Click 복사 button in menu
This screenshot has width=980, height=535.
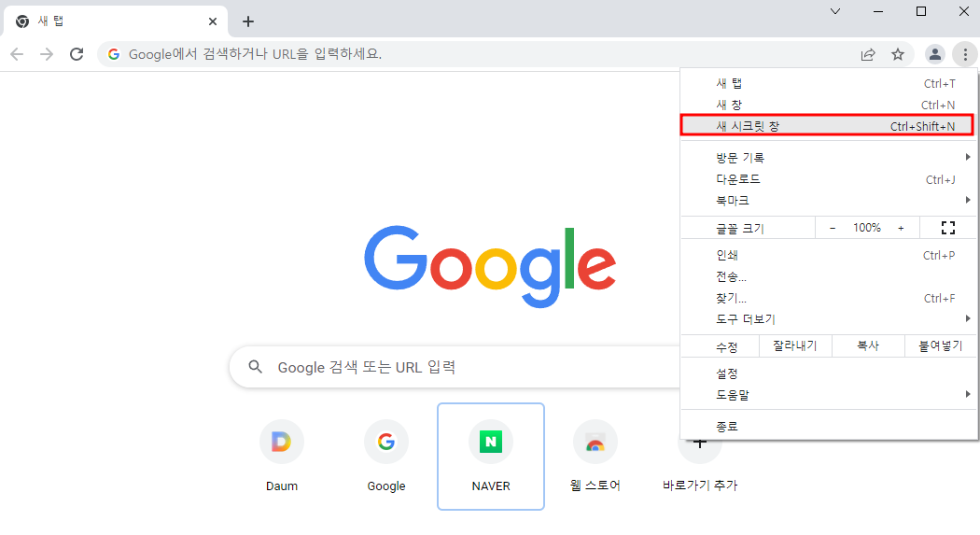tap(868, 345)
